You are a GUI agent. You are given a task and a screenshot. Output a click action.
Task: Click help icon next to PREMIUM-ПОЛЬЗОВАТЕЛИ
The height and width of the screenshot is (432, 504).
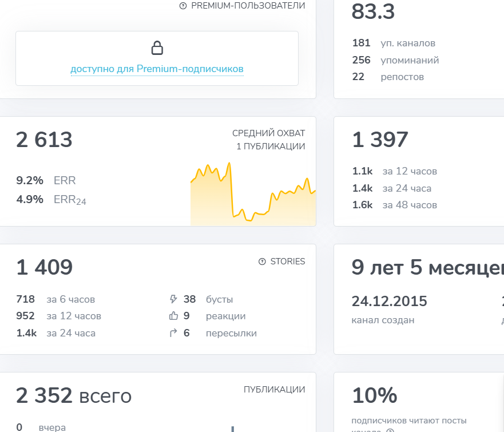183,6
